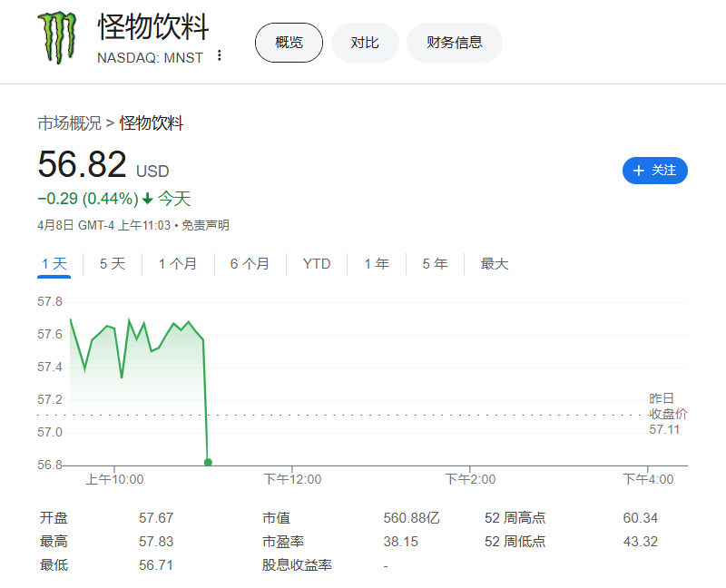
Task: Click the 怪物饮料 company title
Action: tap(153, 27)
